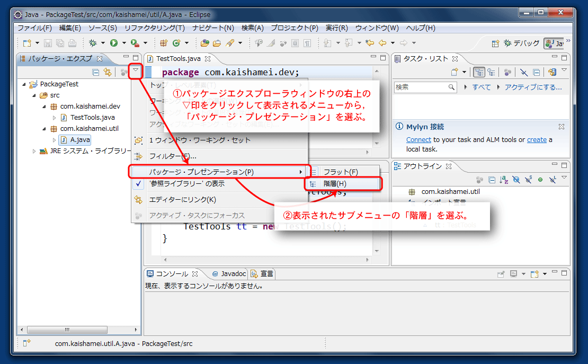Click the Last Edit Location icon

pyautogui.click(x=370, y=43)
